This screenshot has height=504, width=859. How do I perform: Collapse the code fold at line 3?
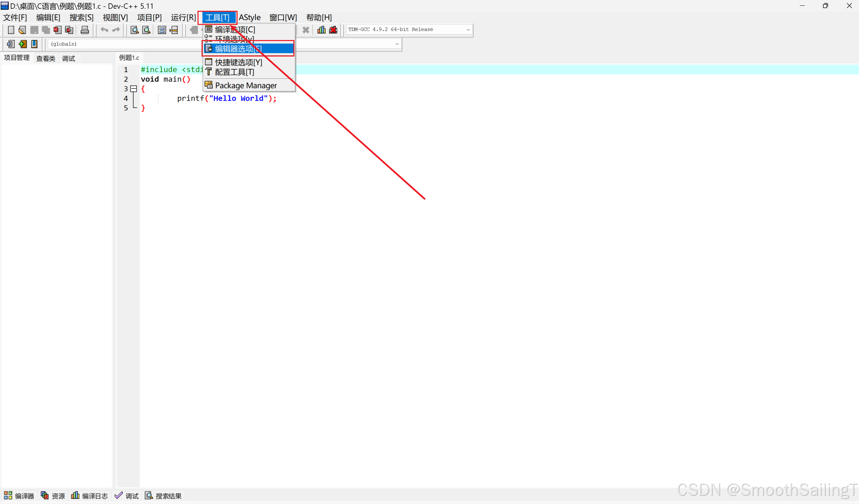(x=134, y=89)
